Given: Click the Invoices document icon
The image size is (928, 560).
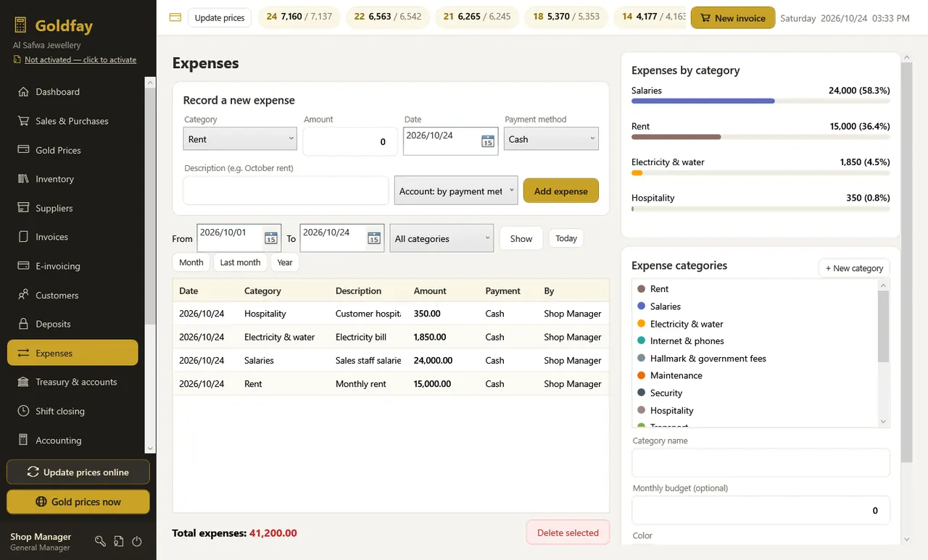Looking at the screenshot, I should (x=22, y=237).
